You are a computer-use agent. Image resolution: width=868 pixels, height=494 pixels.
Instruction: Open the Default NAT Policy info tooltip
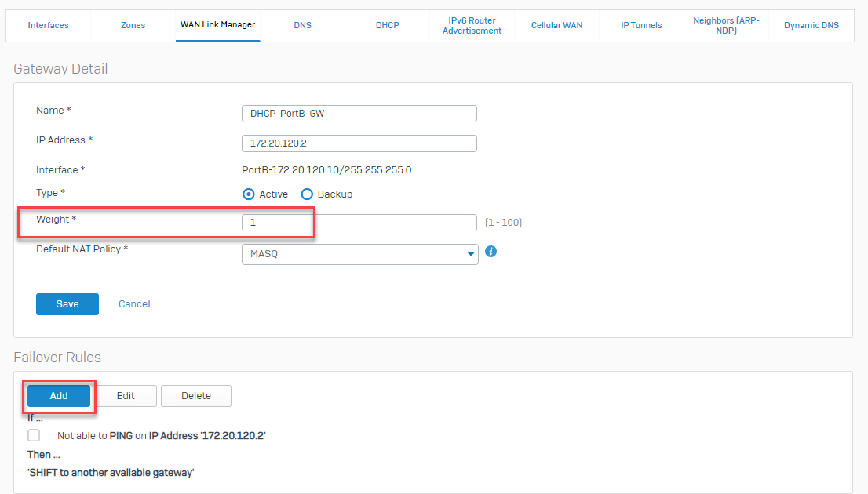pos(491,252)
